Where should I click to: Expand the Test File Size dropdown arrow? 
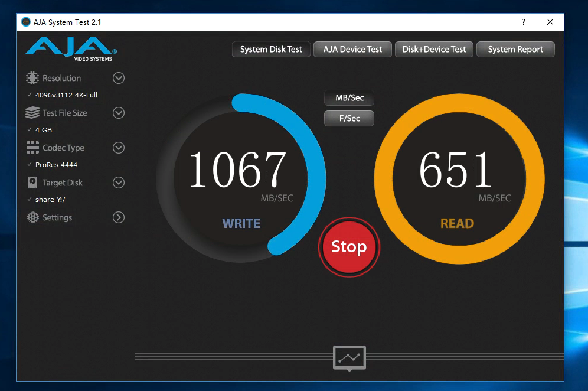coord(119,113)
